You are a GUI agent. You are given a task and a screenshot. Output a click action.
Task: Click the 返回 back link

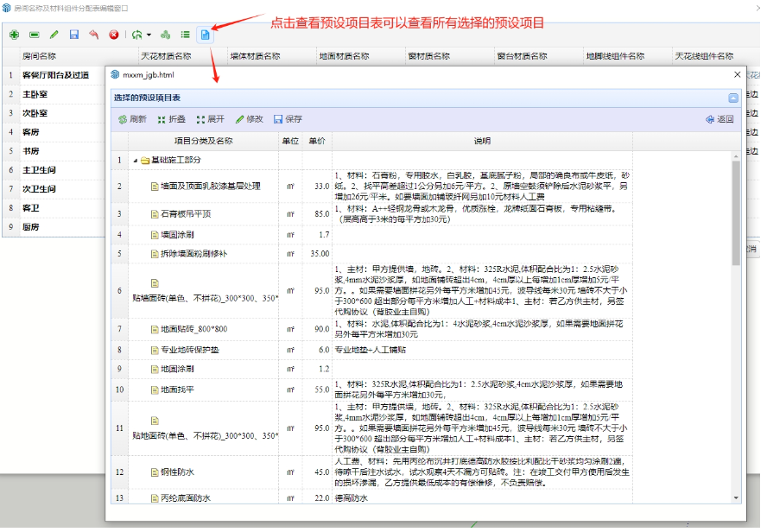719,119
